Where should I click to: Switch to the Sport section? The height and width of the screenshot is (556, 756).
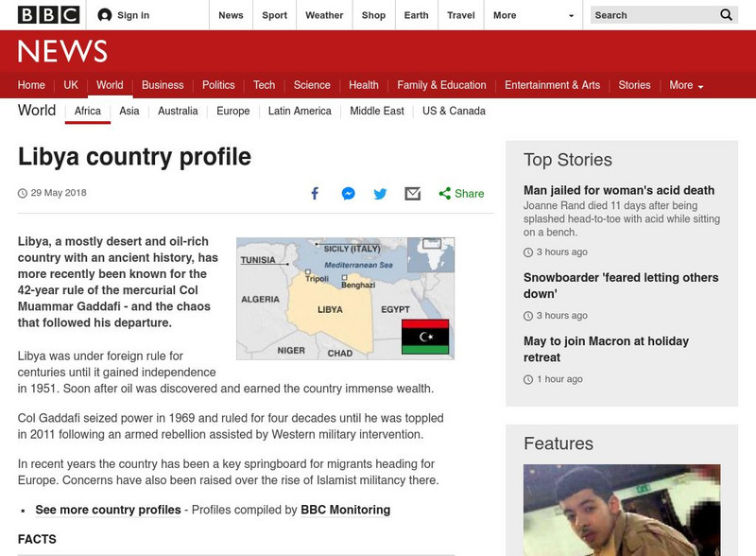pos(274,15)
